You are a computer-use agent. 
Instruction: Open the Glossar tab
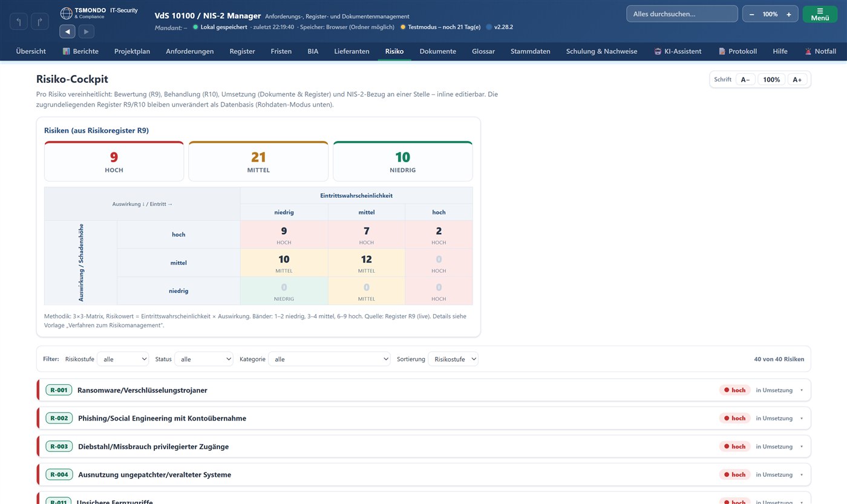click(483, 51)
